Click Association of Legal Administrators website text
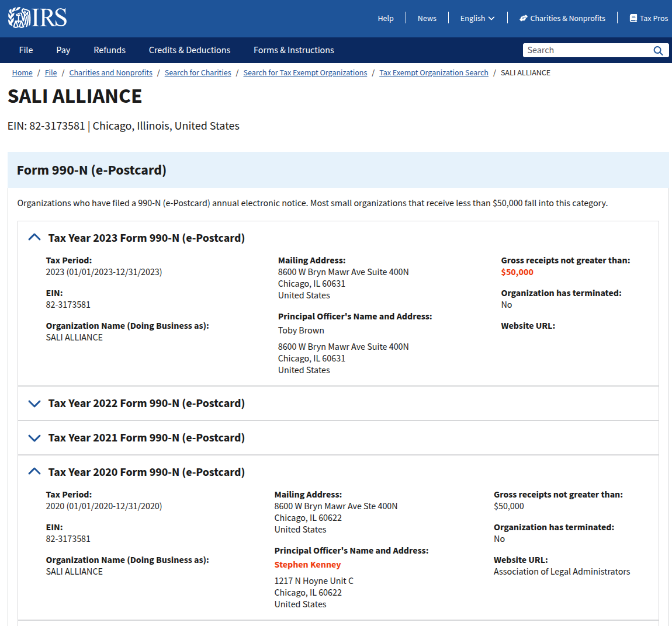The image size is (672, 626). [562, 572]
